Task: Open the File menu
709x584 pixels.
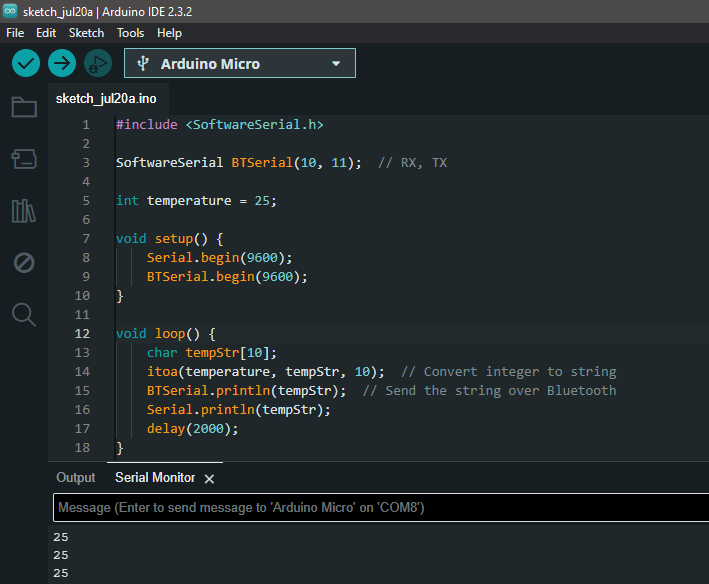Action: click(x=15, y=33)
